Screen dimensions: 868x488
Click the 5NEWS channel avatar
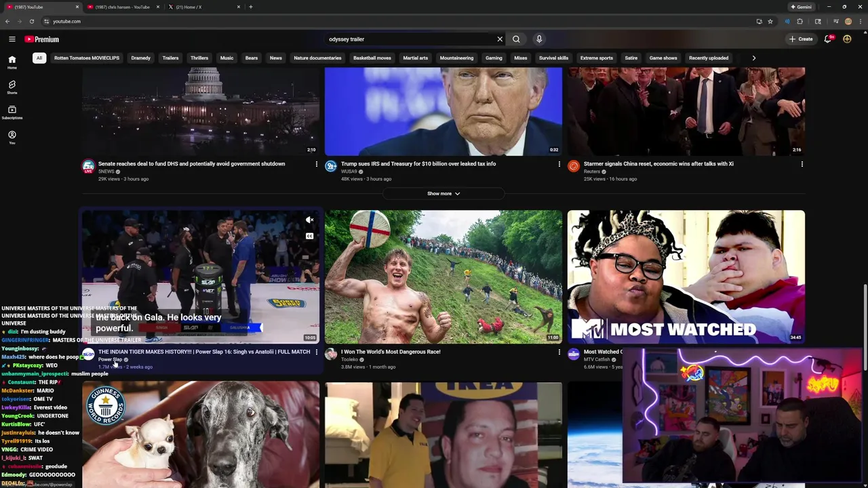[x=88, y=167]
